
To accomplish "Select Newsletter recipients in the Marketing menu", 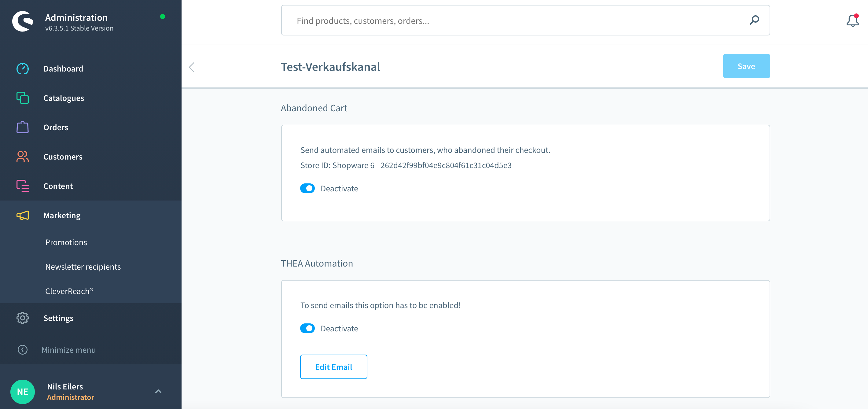I will [83, 267].
